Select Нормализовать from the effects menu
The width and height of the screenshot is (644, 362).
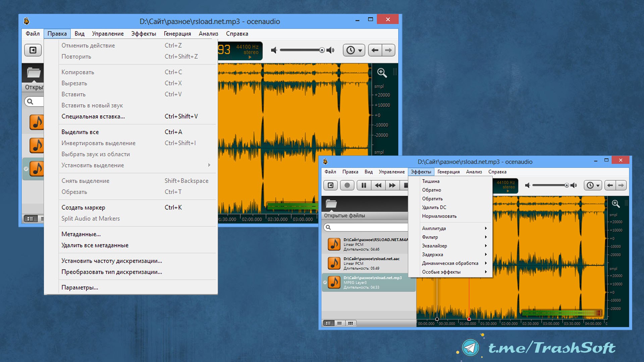439,216
